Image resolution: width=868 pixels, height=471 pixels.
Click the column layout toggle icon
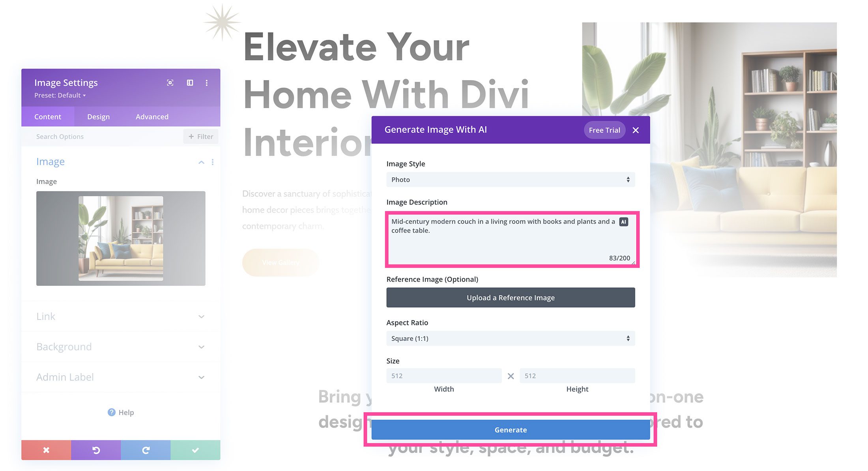tap(189, 83)
